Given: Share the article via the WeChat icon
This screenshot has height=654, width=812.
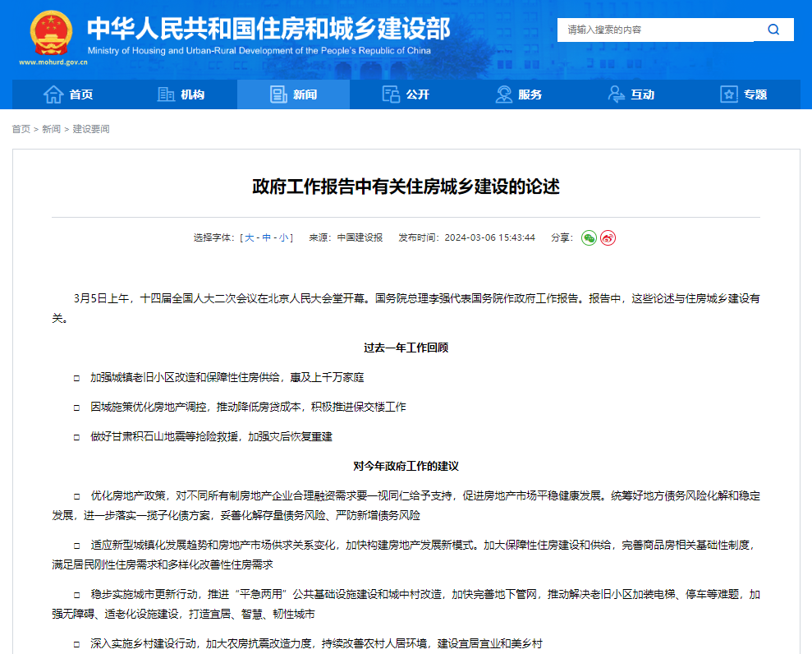Looking at the screenshot, I should [x=587, y=238].
